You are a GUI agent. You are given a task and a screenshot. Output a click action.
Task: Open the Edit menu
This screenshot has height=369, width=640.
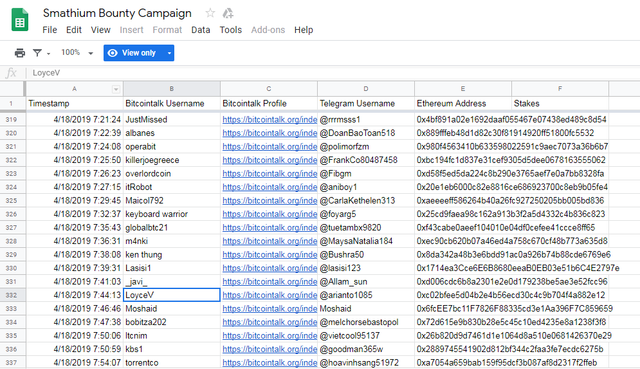click(74, 30)
